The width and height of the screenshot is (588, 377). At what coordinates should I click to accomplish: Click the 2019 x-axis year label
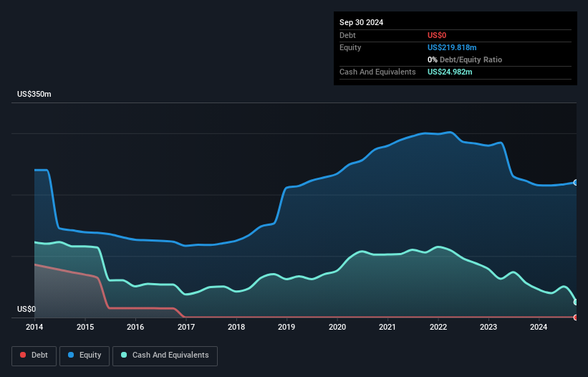point(286,328)
